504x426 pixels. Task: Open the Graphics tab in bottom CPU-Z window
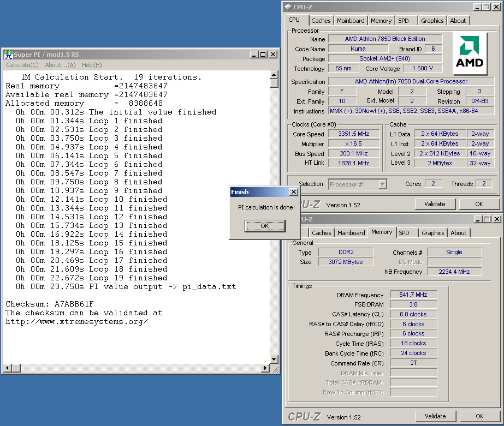[432, 233]
